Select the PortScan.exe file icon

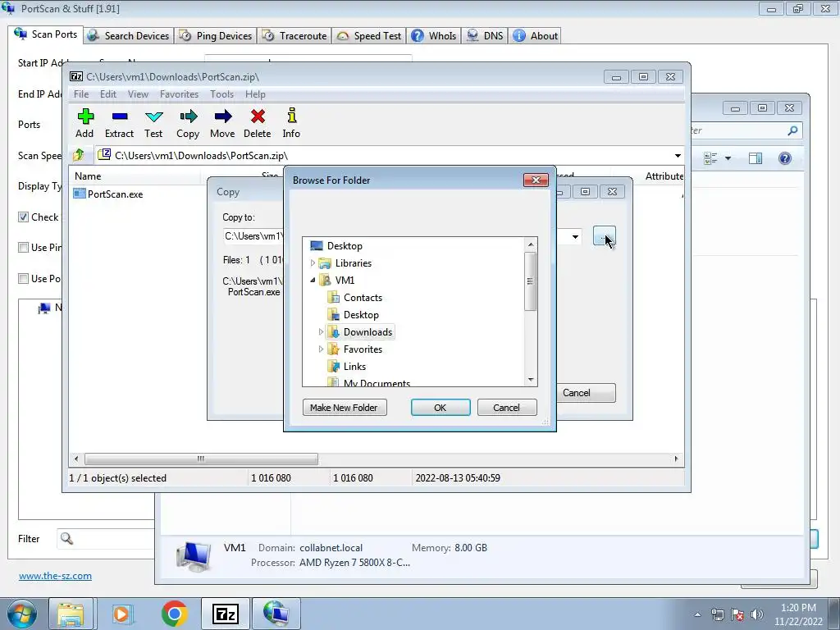point(80,194)
